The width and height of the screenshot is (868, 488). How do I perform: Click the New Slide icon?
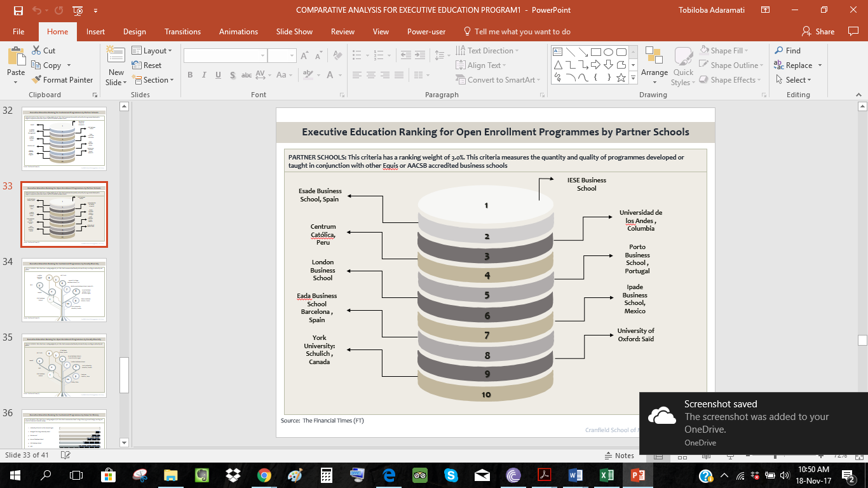pos(116,55)
